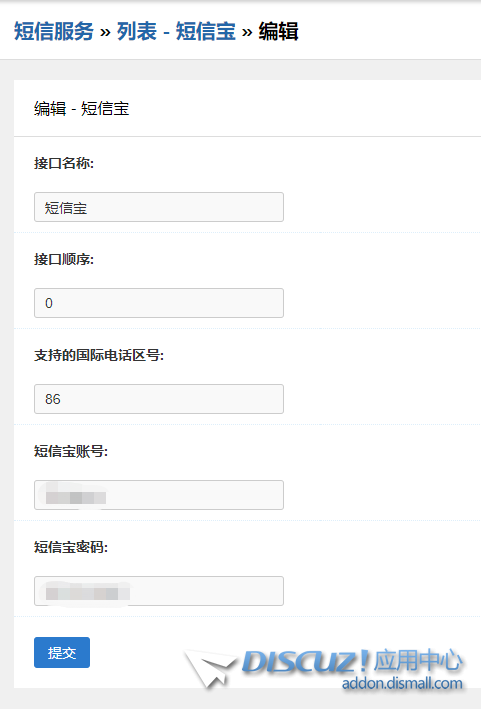Focus the 短信宝密码 input field

tap(159, 591)
